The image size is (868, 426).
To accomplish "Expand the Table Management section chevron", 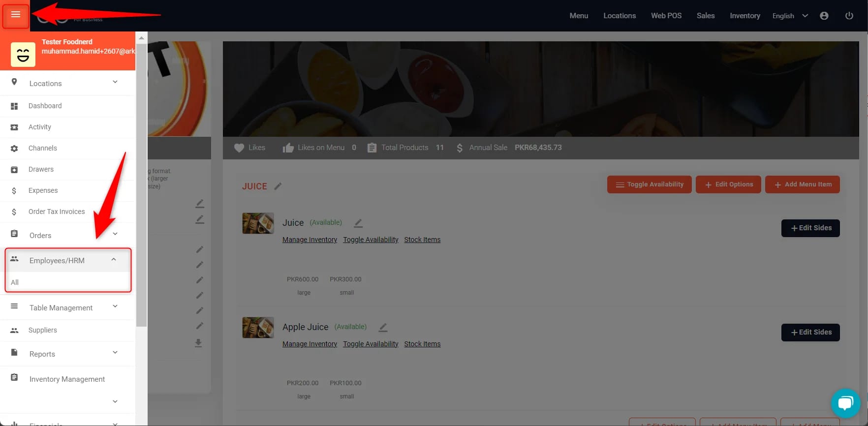I will pyautogui.click(x=115, y=306).
